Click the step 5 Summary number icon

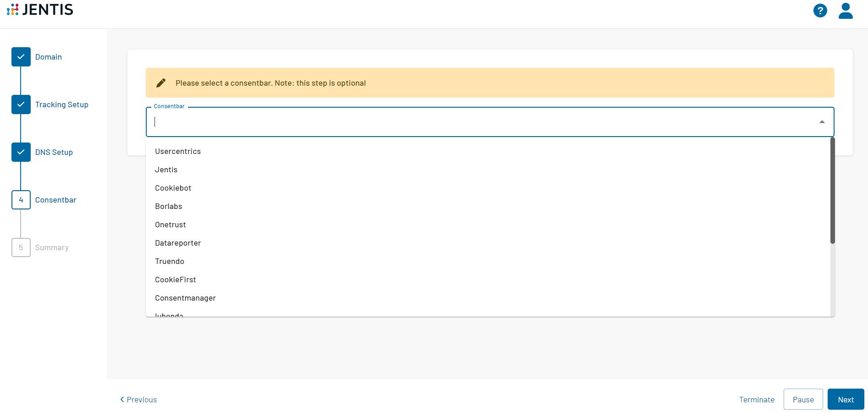point(21,247)
